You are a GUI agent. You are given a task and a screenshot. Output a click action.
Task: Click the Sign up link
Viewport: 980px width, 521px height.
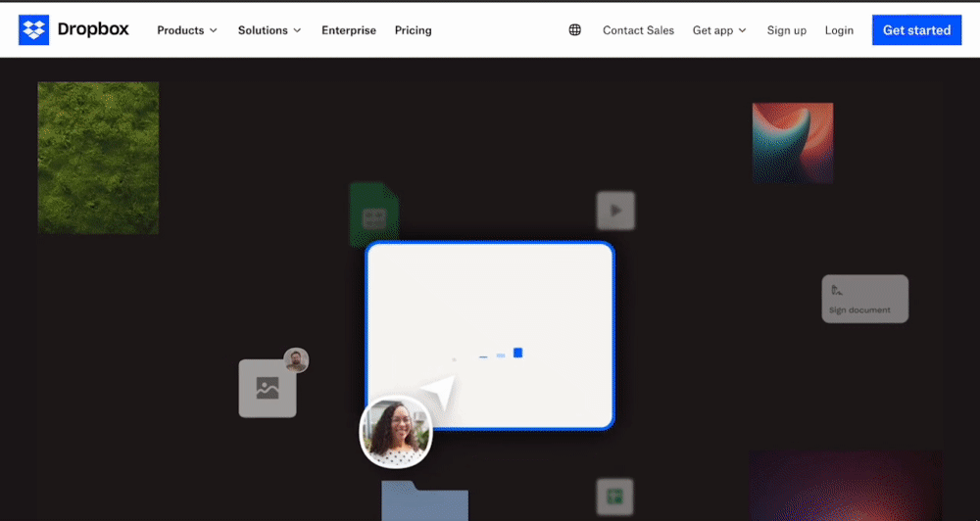coord(786,30)
